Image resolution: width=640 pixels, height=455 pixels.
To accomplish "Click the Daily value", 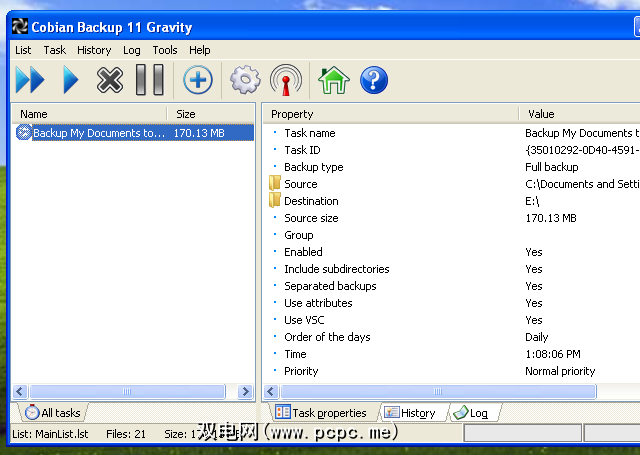I will (536, 337).
